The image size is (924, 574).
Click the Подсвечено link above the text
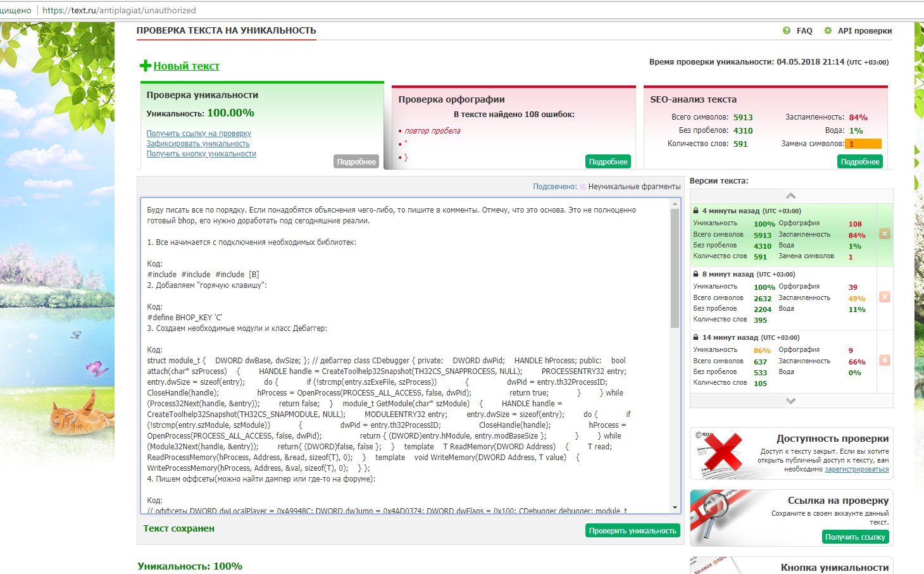[x=555, y=187]
